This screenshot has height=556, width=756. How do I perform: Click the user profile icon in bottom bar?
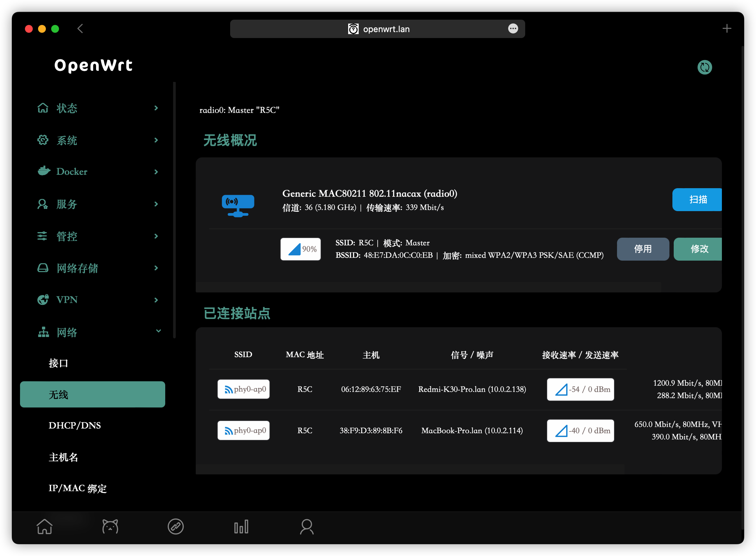coord(306,526)
